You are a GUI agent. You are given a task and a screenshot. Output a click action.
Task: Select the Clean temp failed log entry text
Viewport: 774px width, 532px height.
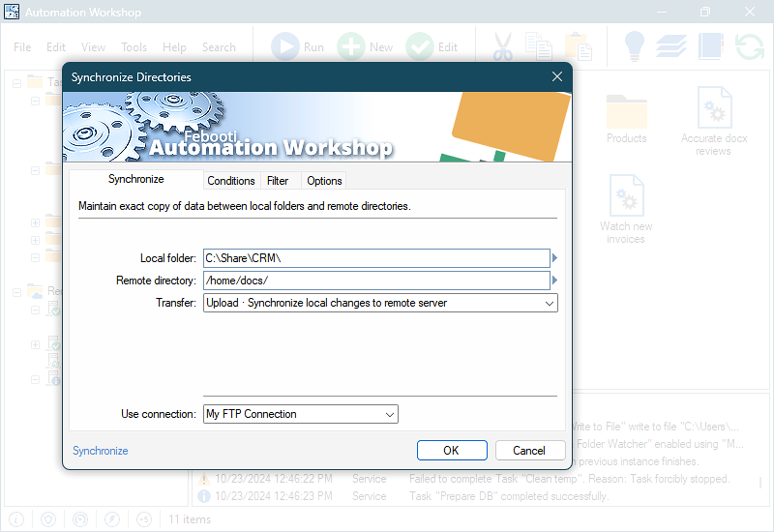(569, 479)
